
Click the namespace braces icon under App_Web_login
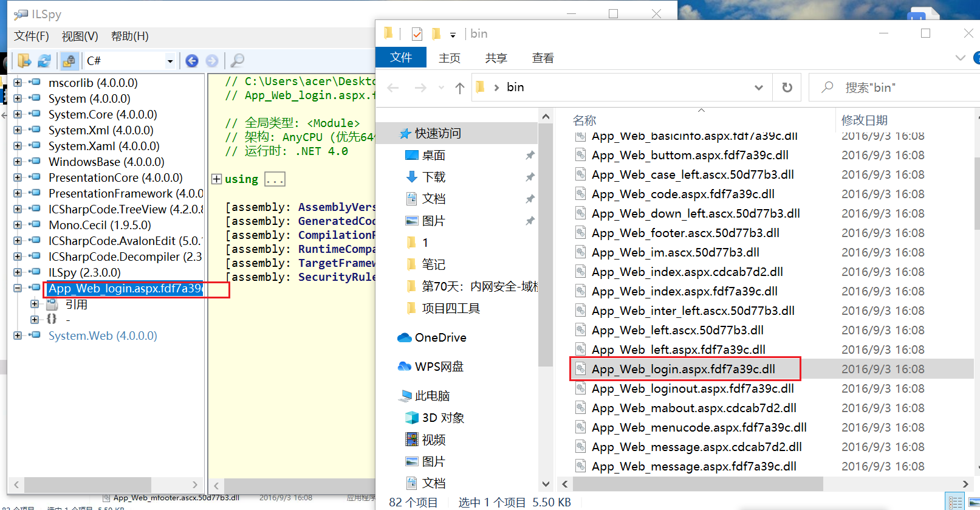(52, 319)
